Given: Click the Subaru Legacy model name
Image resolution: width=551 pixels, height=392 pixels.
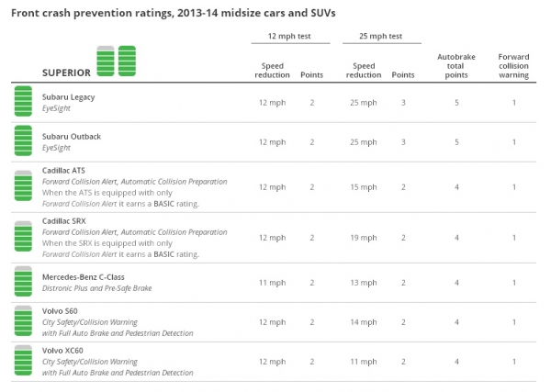Looking at the screenshot, I should (69, 97).
